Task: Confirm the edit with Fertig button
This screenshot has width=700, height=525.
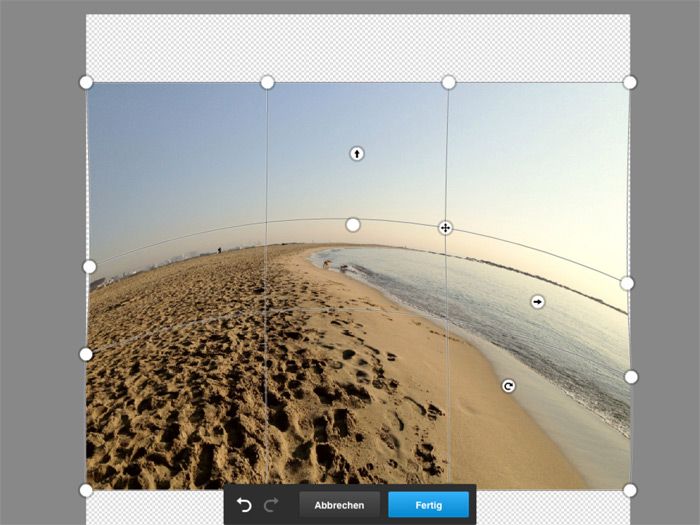Action: click(428, 505)
